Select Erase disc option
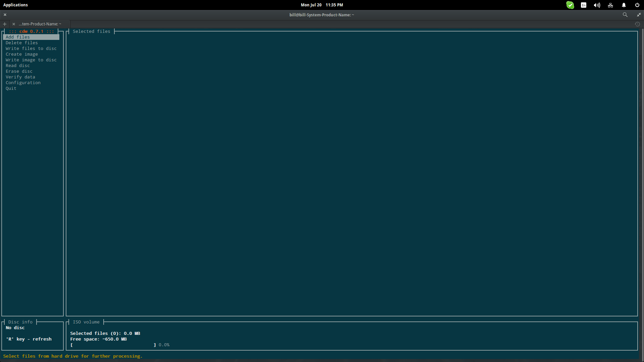This screenshot has height=362, width=644. click(19, 71)
